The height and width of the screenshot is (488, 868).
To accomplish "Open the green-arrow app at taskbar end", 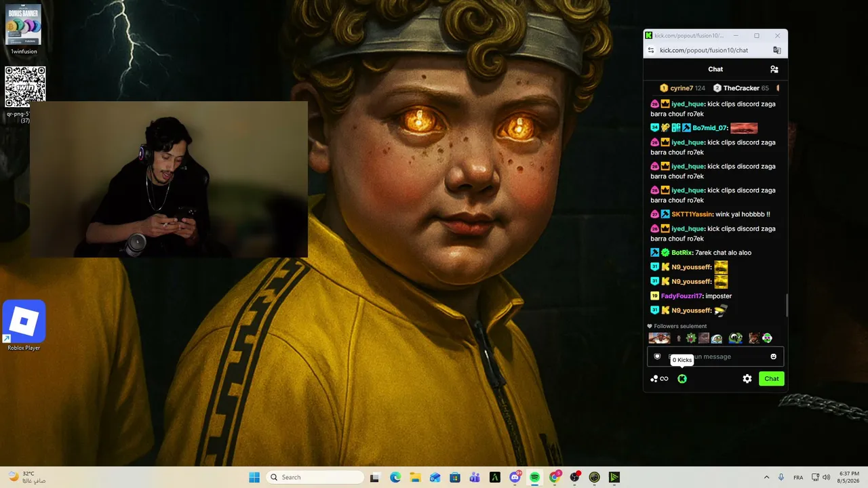I will coord(614,477).
